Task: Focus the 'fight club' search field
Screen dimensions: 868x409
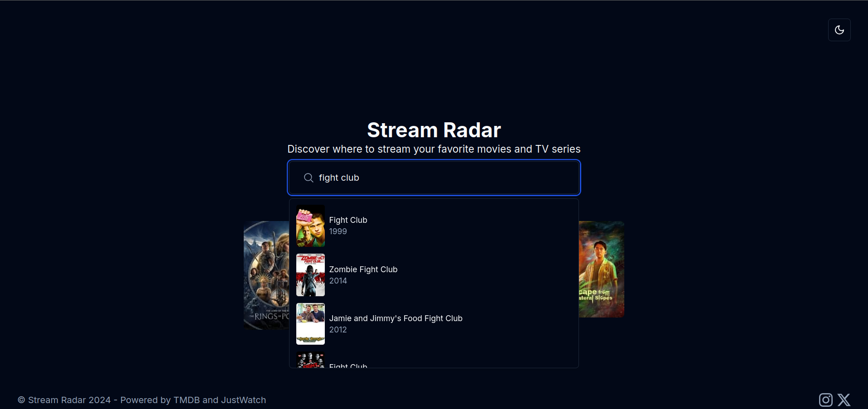Action: (x=434, y=178)
